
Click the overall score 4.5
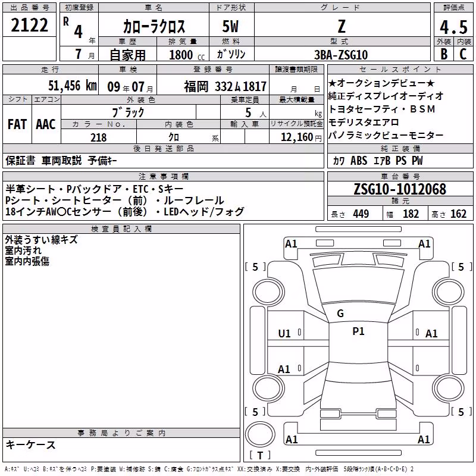click(x=453, y=27)
